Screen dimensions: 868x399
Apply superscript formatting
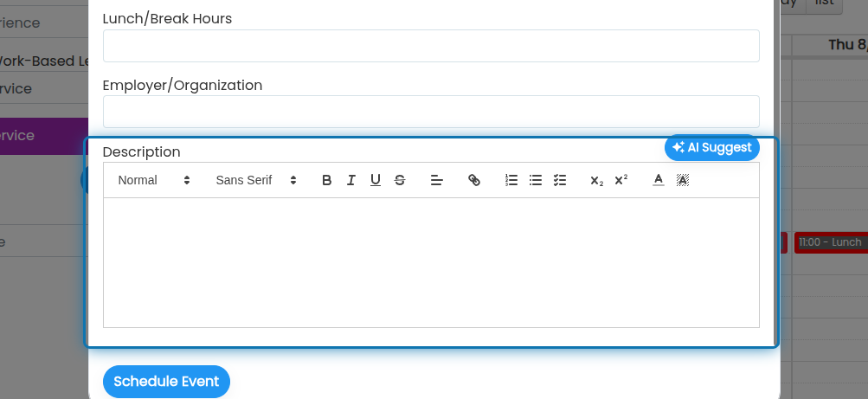621,180
